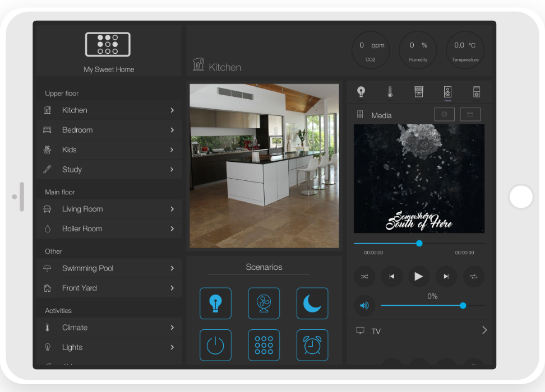Open media settings gear button
545x392 pixels.
click(444, 114)
